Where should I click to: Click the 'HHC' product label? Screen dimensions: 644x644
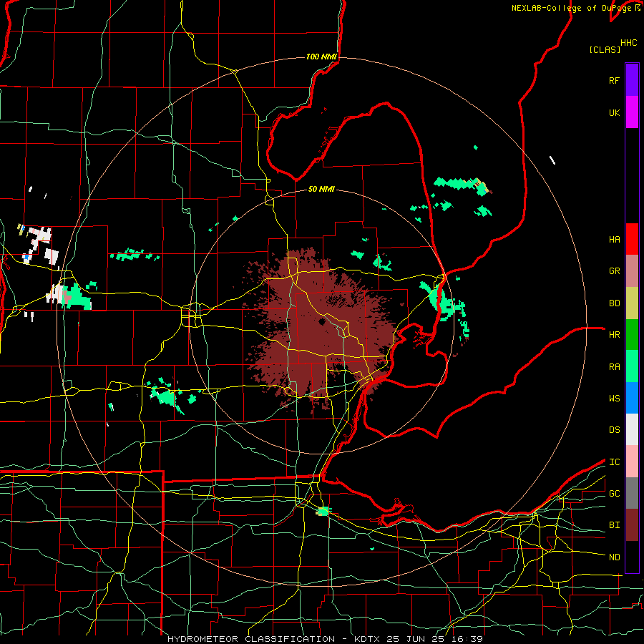click(628, 43)
